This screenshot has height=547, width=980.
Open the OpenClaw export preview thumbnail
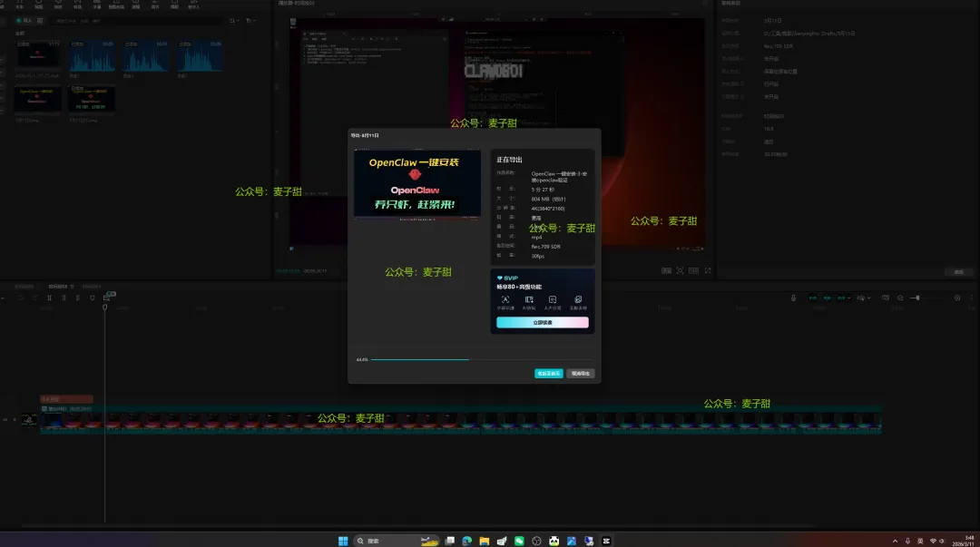coord(416,184)
